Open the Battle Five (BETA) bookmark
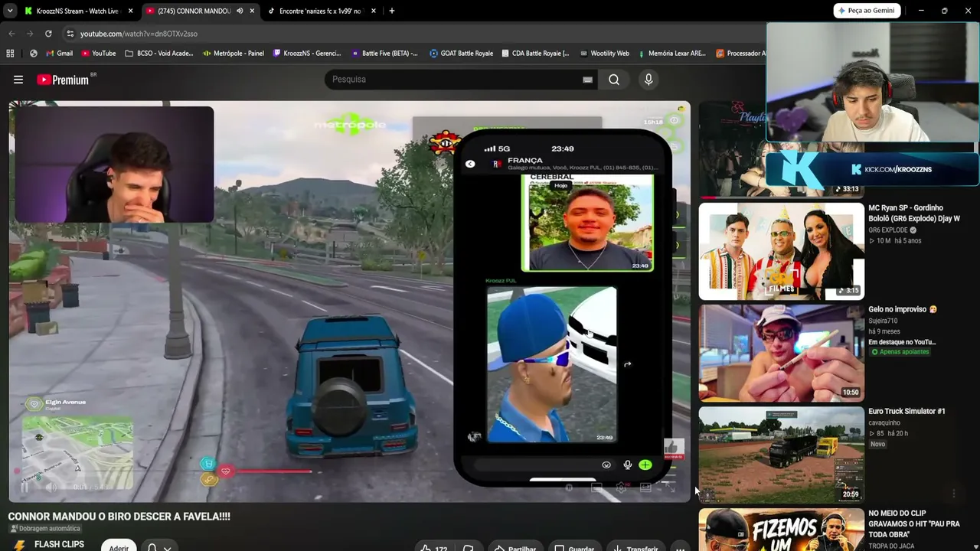The width and height of the screenshot is (980, 551). pos(384,54)
